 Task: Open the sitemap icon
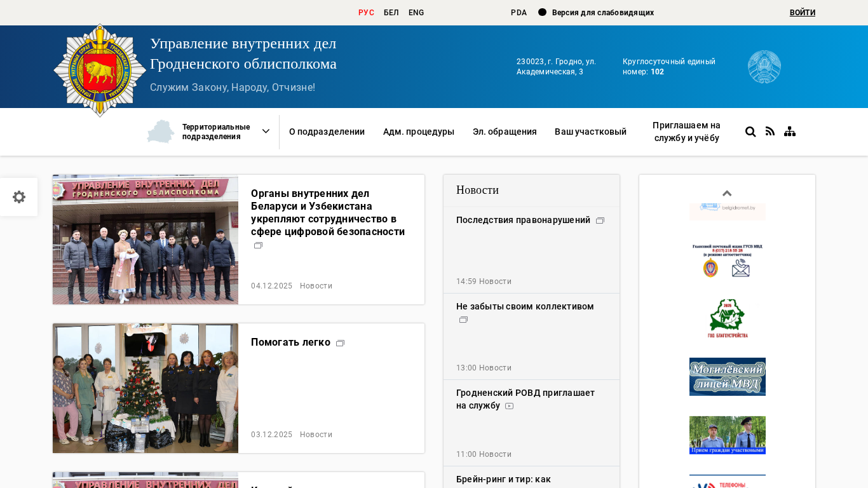[x=790, y=132]
